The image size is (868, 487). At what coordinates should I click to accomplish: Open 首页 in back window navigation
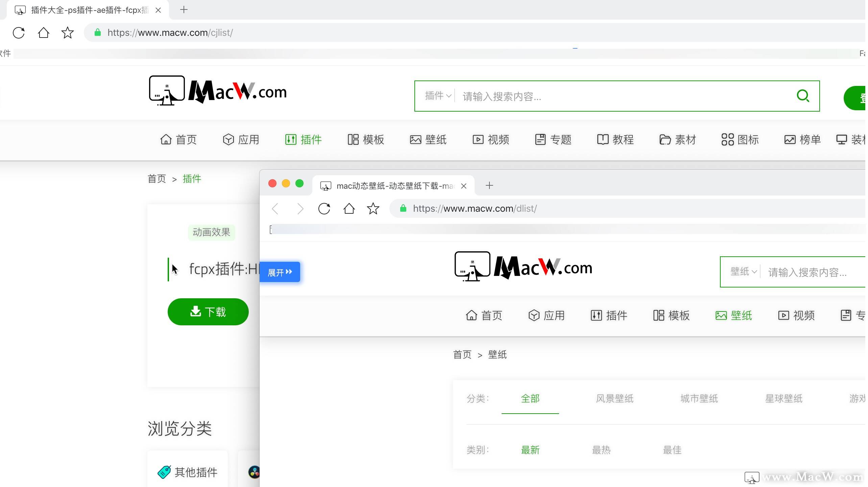(178, 139)
